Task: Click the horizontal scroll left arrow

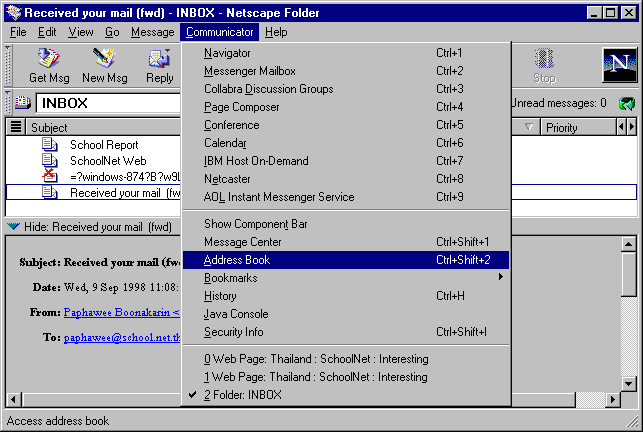Action: 14,399
